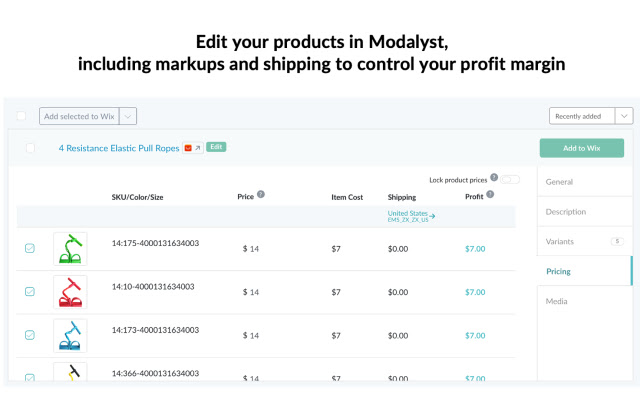This screenshot has width=640, height=400.
Task: Uncheck the 14:173-4000131634003 variant checkbox
Action: tap(30, 335)
